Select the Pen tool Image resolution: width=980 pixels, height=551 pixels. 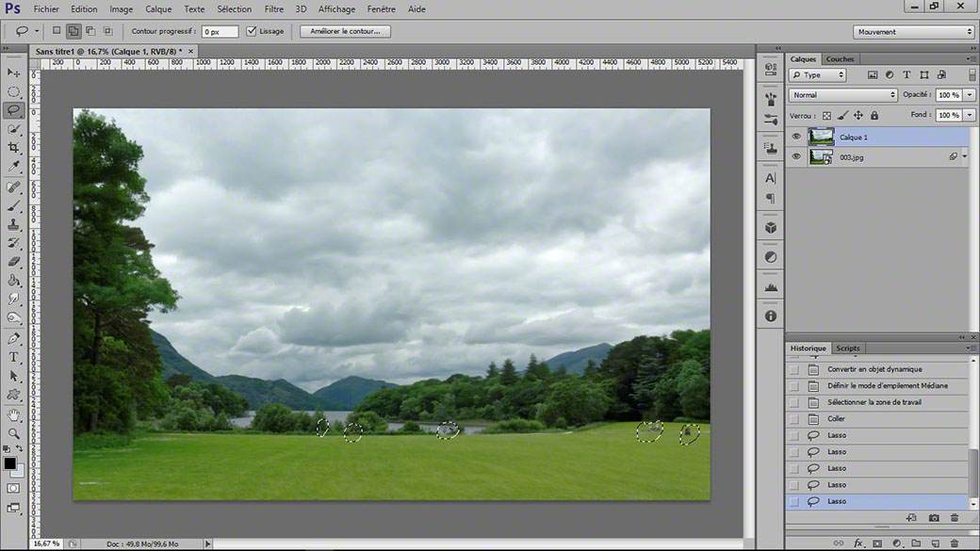[13, 338]
